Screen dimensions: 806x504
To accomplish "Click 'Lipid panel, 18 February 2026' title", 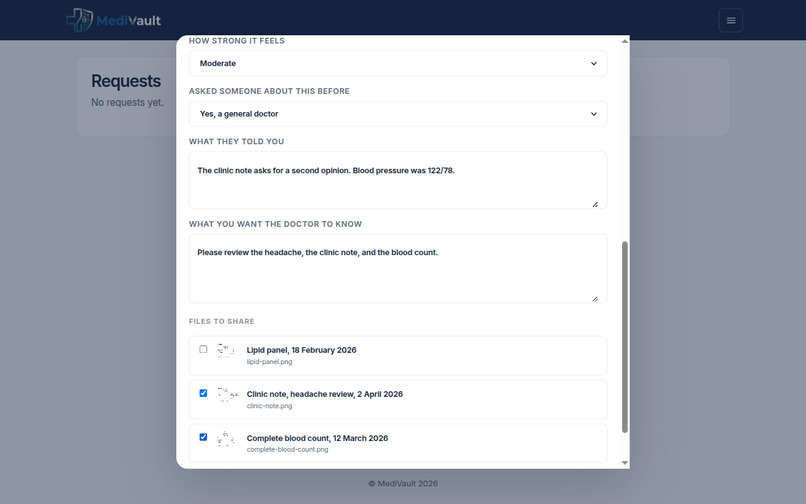I will coord(301,350).
